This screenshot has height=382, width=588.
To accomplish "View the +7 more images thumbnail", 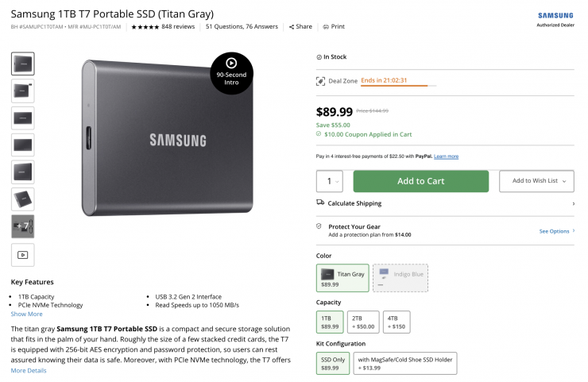I will 22,226.
